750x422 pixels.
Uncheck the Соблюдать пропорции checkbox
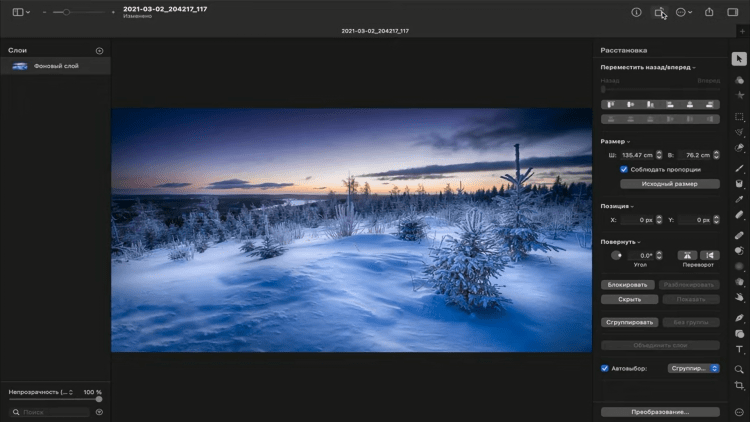(x=624, y=169)
